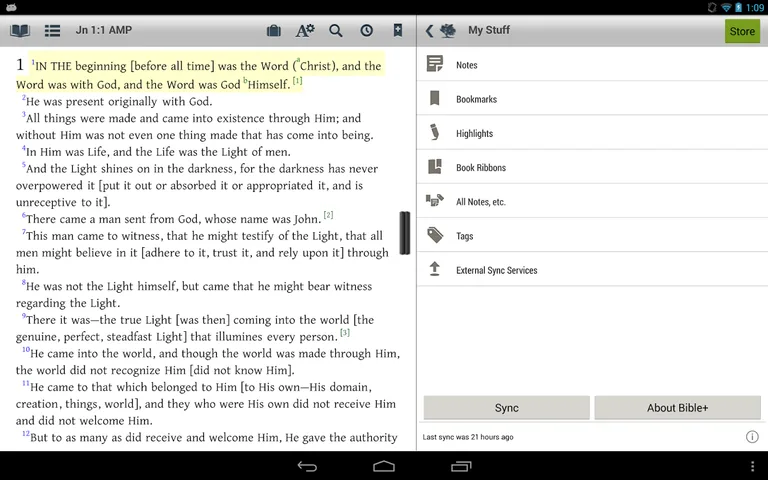
Task: Open reading history clock icon
Action: [x=366, y=31]
